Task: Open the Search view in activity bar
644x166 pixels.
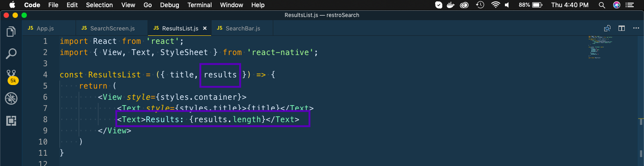Action: (x=11, y=54)
